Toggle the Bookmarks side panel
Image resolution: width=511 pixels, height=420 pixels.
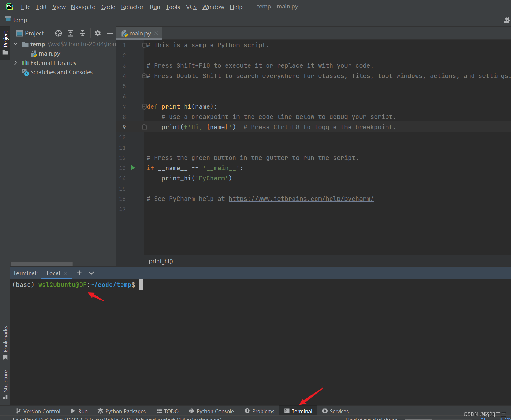click(5, 343)
